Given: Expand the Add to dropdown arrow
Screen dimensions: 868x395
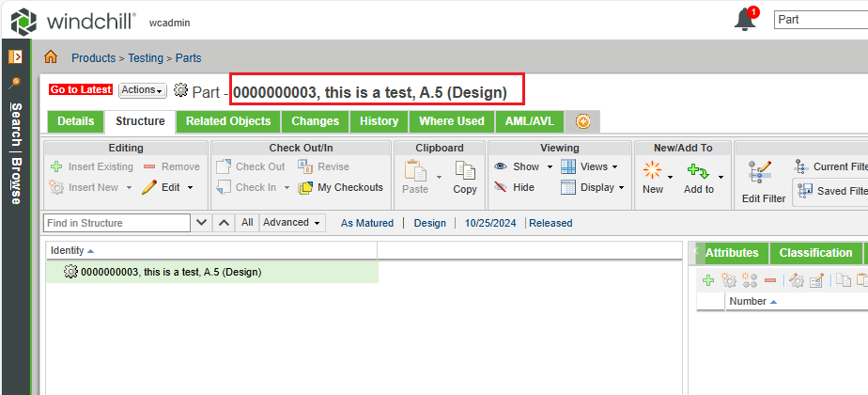Looking at the screenshot, I should [x=721, y=177].
